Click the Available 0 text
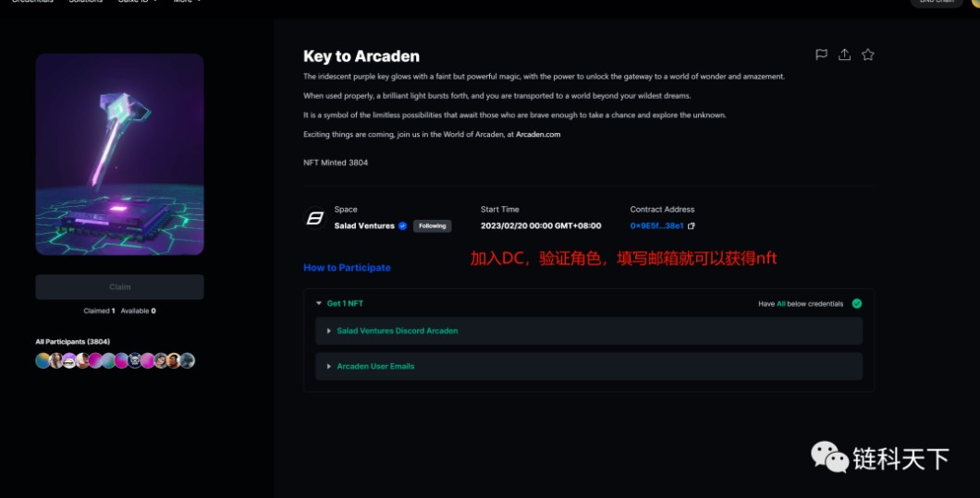The width and height of the screenshot is (980, 498). pos(138,310)
